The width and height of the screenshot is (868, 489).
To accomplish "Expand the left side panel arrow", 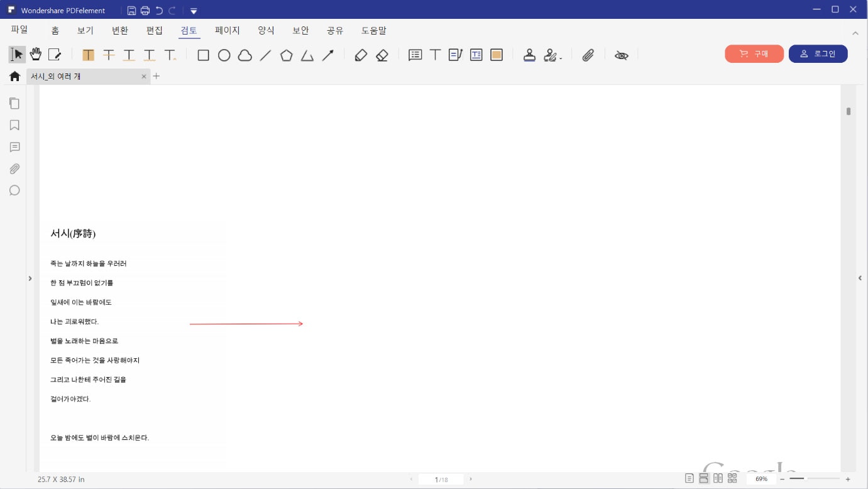I will point(30,278).
